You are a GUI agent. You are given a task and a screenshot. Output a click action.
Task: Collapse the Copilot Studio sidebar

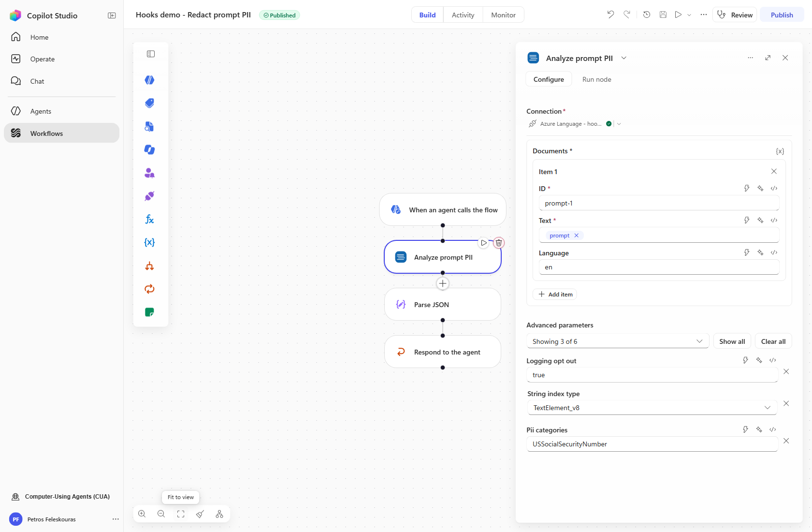coord(112,15)
